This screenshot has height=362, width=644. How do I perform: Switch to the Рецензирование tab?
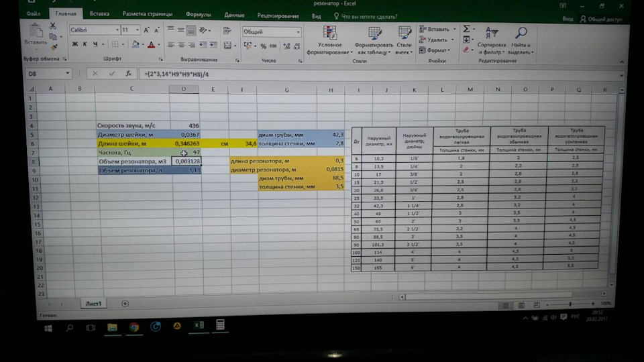[278, 15]
